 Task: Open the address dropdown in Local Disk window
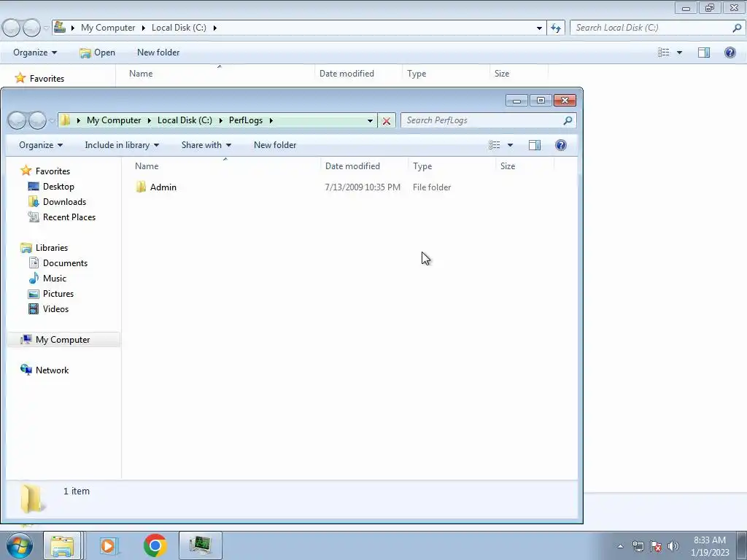(539, 28)
